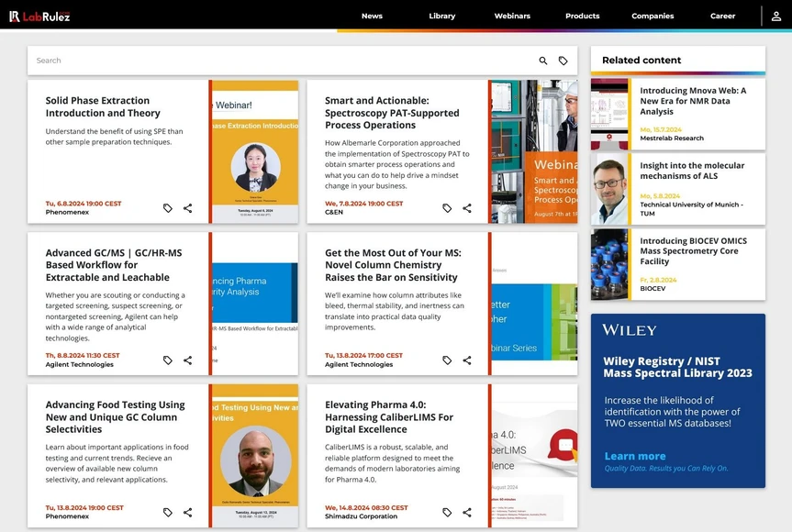Click tag icon on Solid Phase Extraction card
Viewport: 792px width, 532px height.
coord(168,208)
